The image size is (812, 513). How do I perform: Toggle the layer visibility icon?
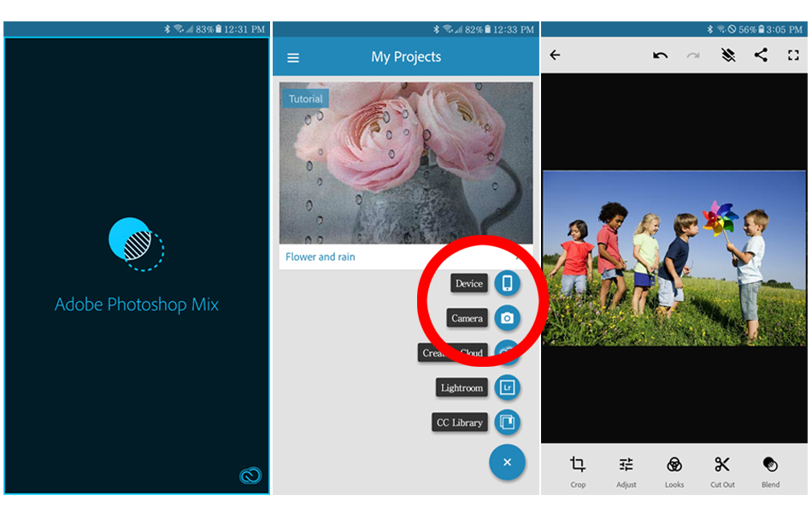(x=726, y=55)
